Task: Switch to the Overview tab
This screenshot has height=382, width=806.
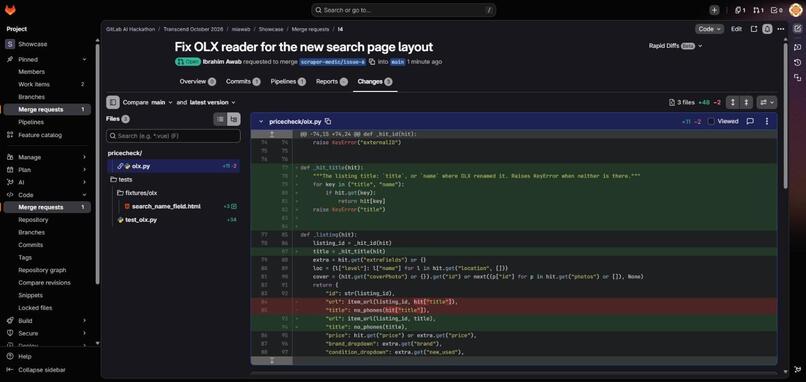Action: [197, 81]
